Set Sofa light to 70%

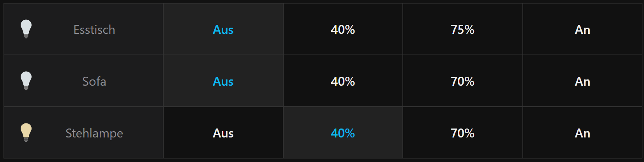click(462, 81)
